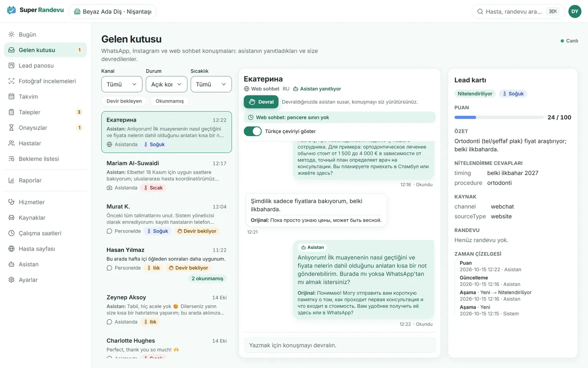Screen dimensions: 588x368
Task: Click the Hizmetler stethoscope icon
Action: pyautogui.click(x=11, y=202)
